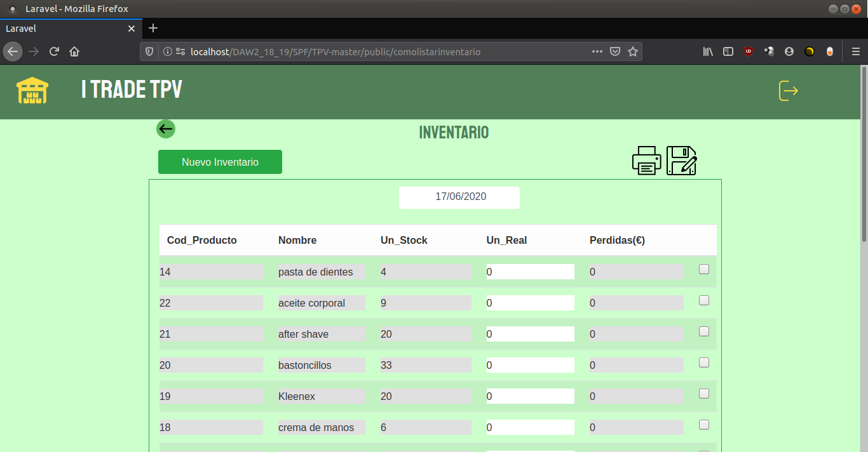Select the after shave row checkbox
868x452 pixels.
704,331
